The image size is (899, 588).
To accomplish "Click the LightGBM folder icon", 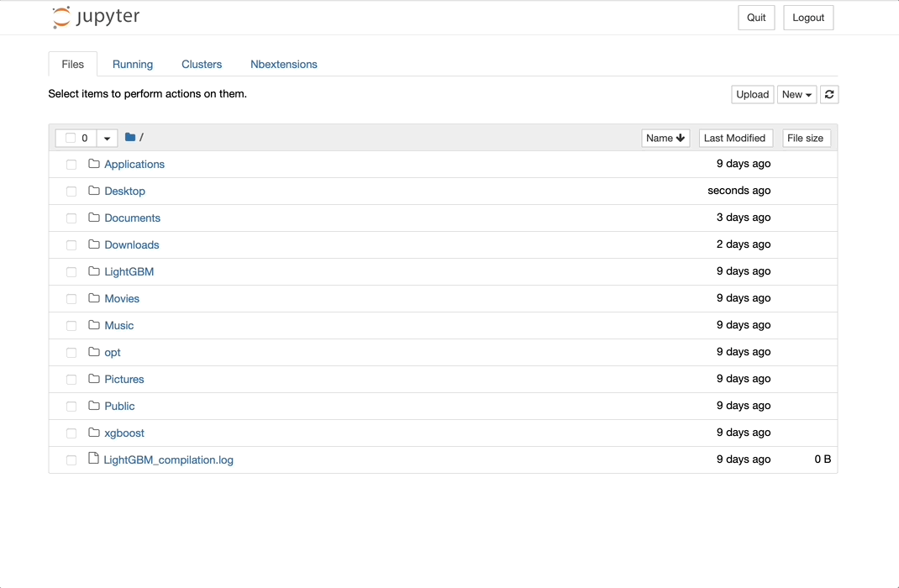I will (x=94, y=271).
